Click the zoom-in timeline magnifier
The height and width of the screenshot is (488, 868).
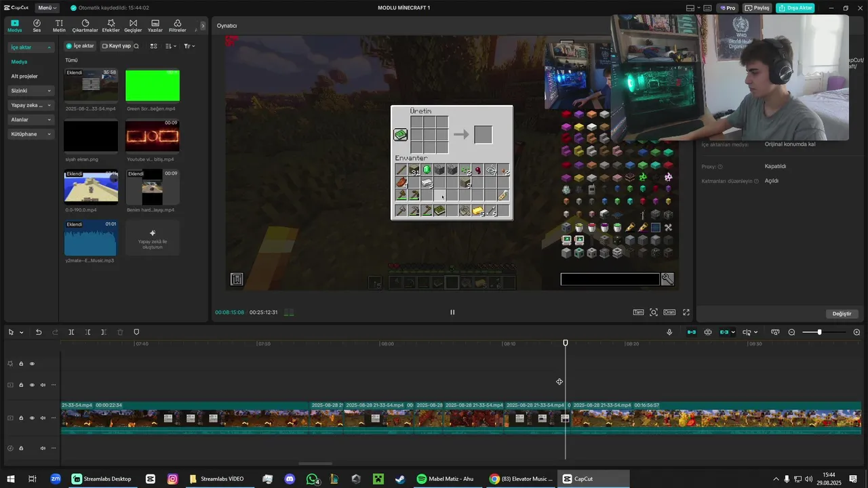(856, 332)
